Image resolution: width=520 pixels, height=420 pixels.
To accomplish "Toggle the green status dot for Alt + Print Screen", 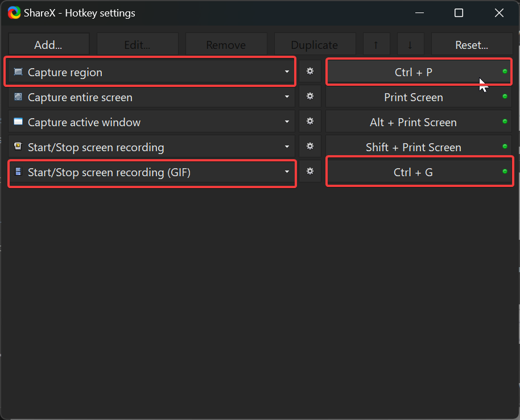I will coord(505,122).
